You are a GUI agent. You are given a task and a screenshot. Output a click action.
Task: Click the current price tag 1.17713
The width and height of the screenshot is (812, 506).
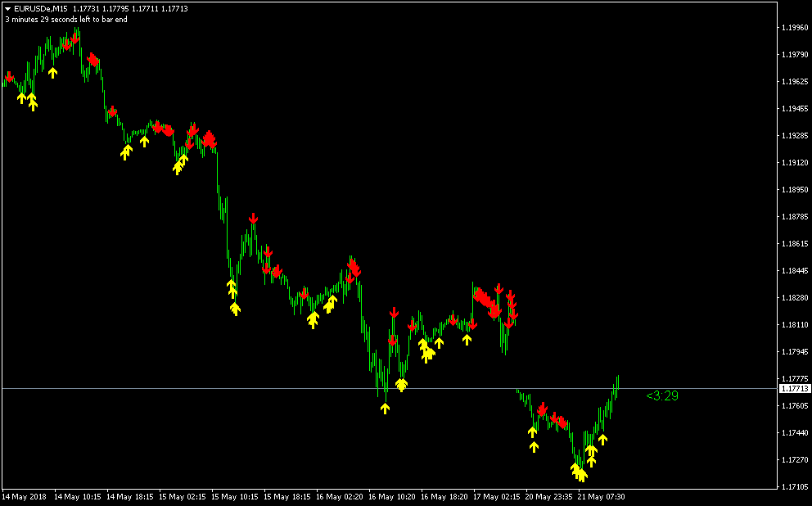click(792, 390)
